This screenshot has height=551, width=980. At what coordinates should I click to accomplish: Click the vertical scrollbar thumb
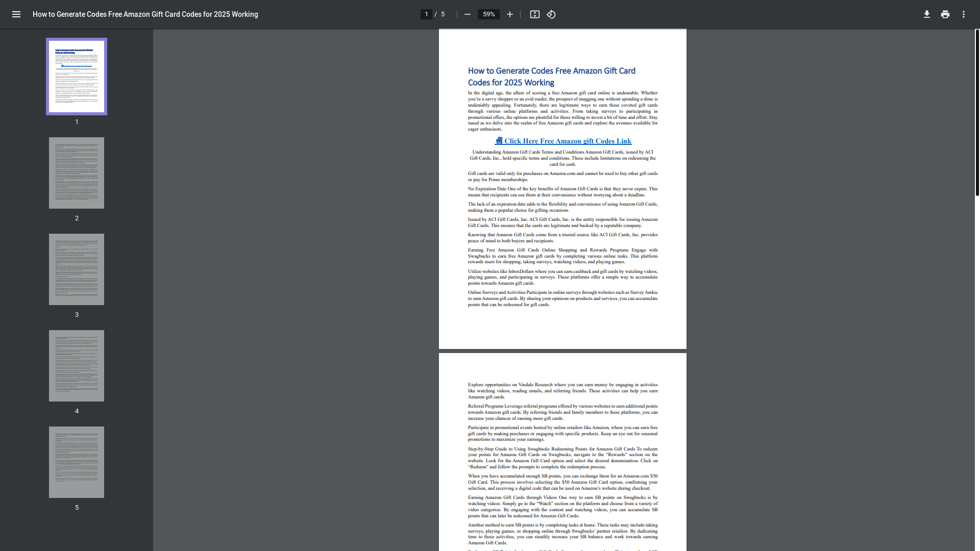[x=977, y=112]
